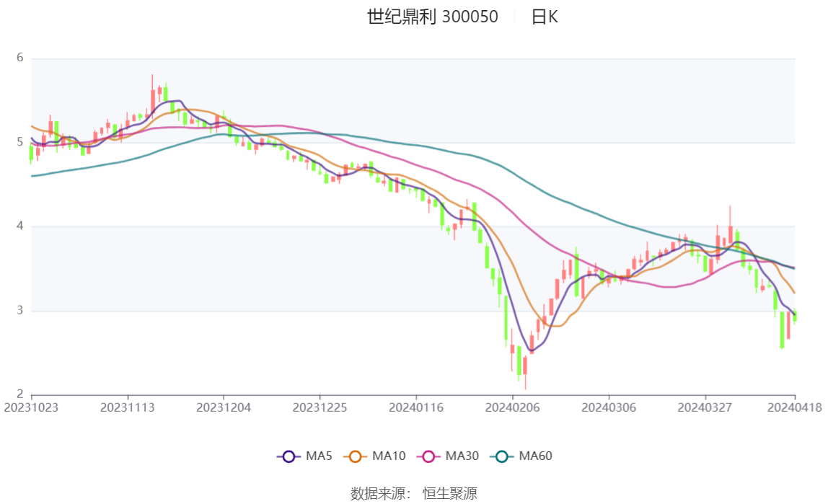Click the chart title 世纪鼎利 300050
Screen dimensions: 828x504
(x=433, y=17)
